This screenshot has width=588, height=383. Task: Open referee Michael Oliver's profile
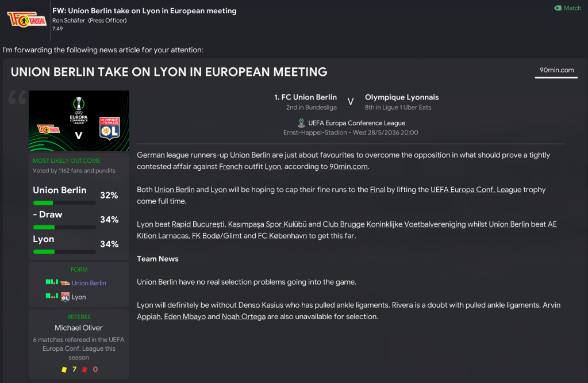[x=79, y=328]
